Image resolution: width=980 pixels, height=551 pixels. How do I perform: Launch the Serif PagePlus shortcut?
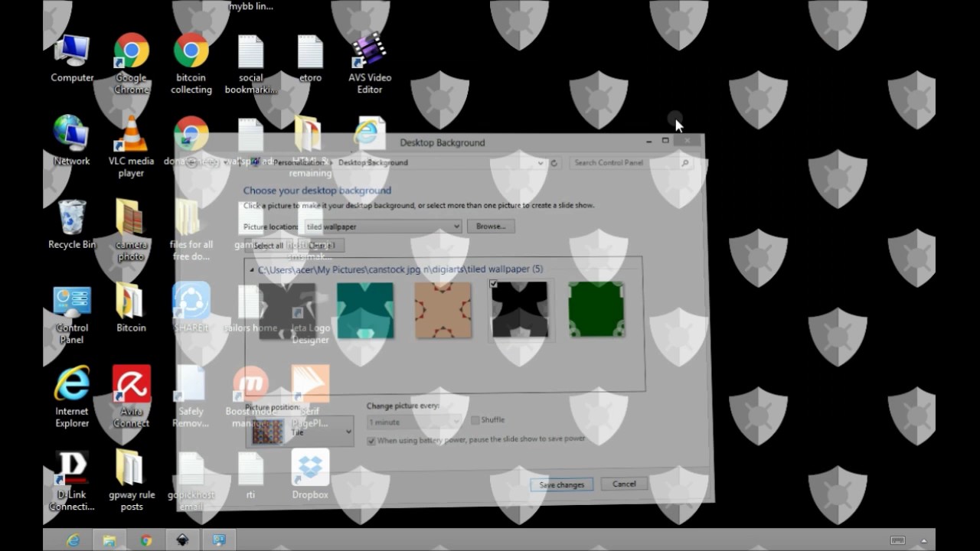tap(310, 396)
